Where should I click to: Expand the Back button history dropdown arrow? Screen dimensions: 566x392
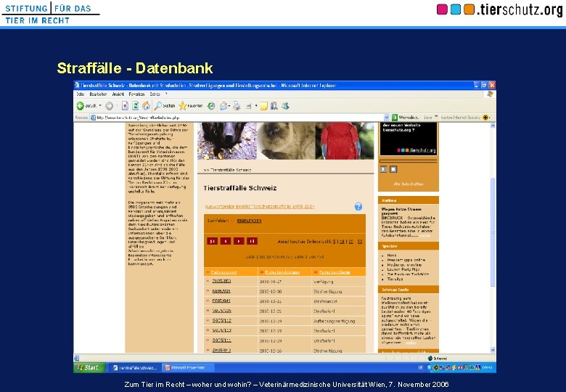[100, 106]
